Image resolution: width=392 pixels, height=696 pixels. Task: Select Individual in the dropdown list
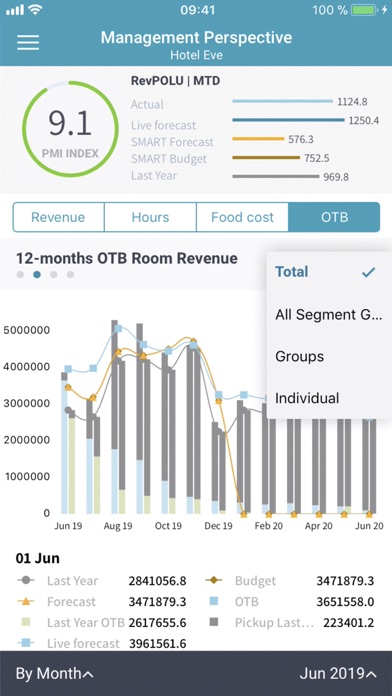(x=329, y=398)
